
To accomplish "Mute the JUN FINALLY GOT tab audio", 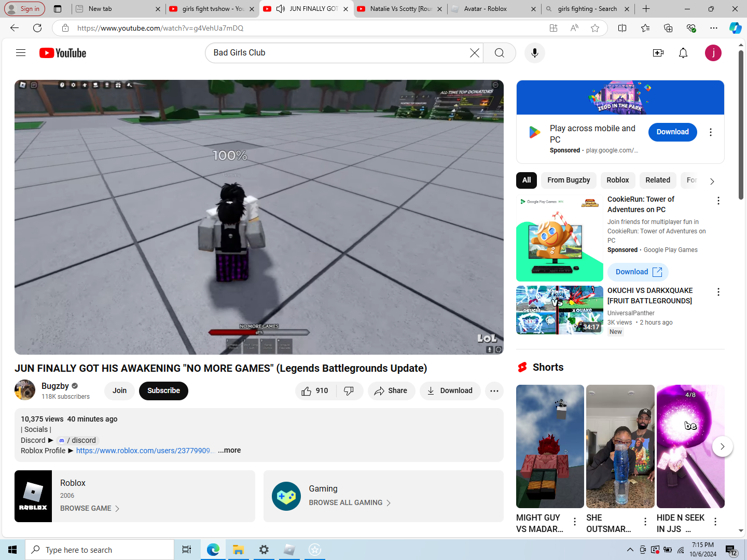I will tap(280, 9).
